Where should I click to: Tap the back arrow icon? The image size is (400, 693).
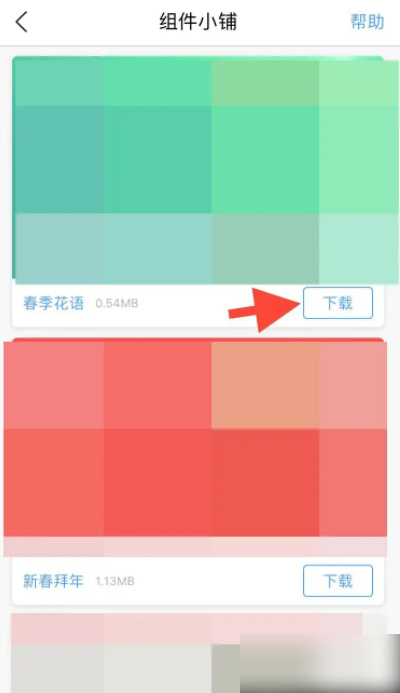[x=22, y=22]
